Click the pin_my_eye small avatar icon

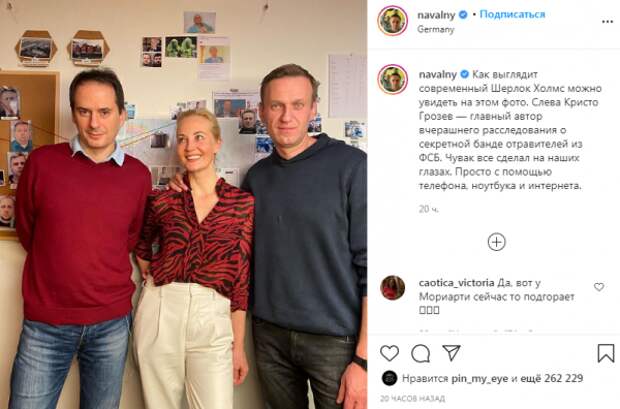click(389, 378)
